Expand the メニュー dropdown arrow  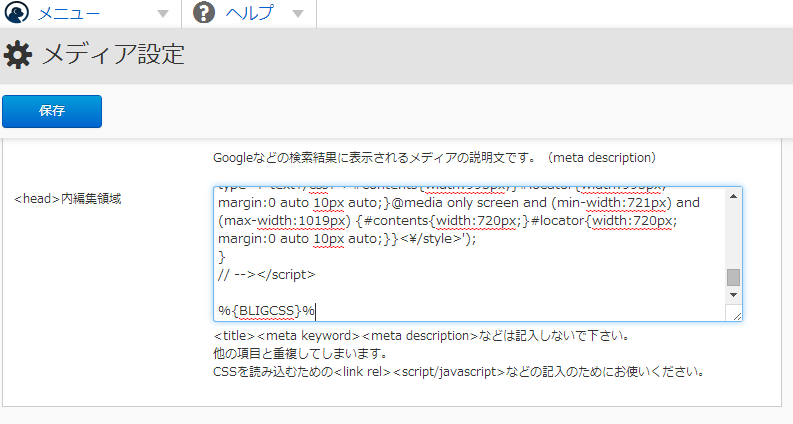click(163, 14)
